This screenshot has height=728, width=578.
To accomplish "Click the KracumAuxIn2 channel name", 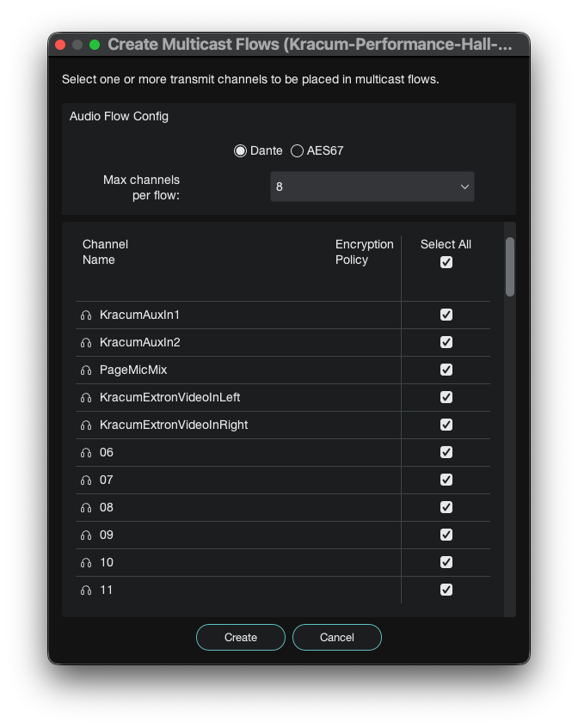I will pos(140,342).
